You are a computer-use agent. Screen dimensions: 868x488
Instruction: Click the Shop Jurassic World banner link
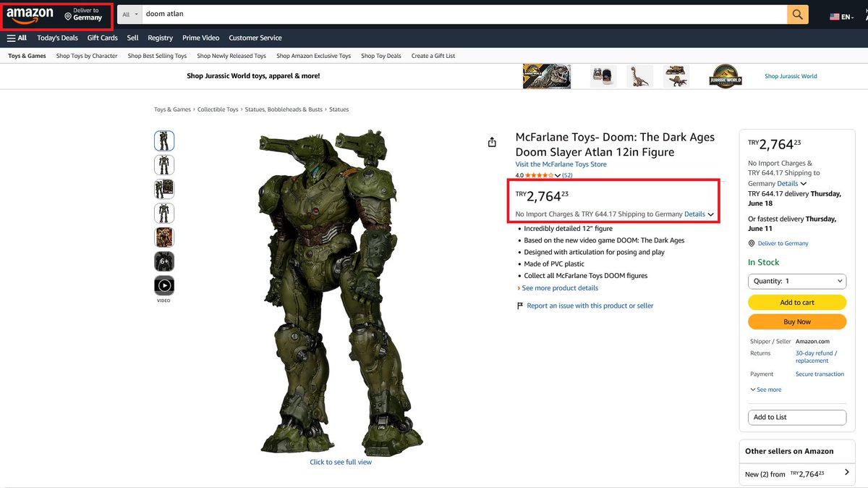tap(791, 76)
